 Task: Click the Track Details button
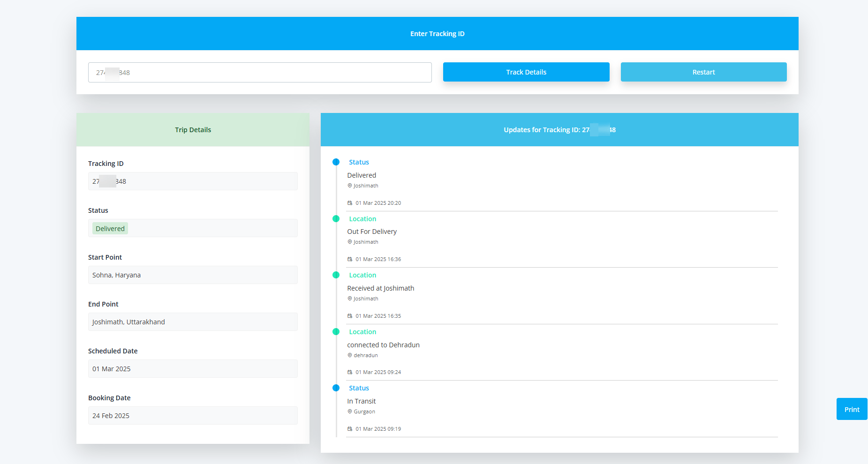526,72
